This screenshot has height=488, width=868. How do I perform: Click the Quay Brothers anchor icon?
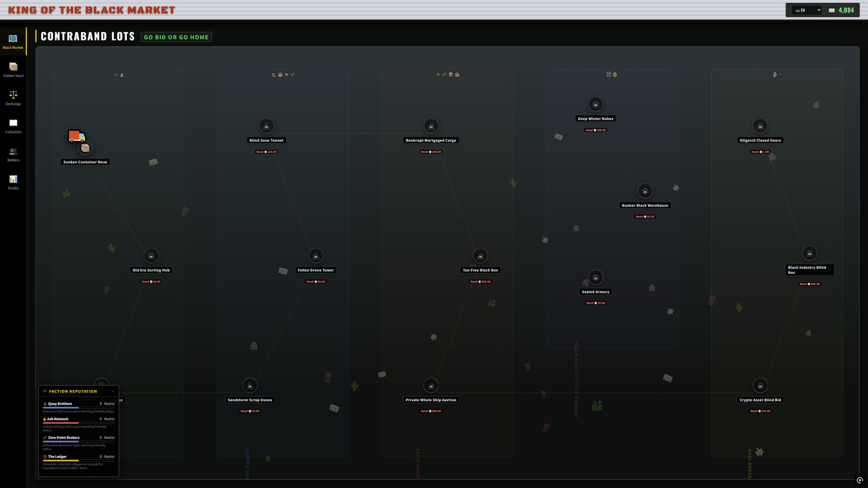click(x=45, y=404)
